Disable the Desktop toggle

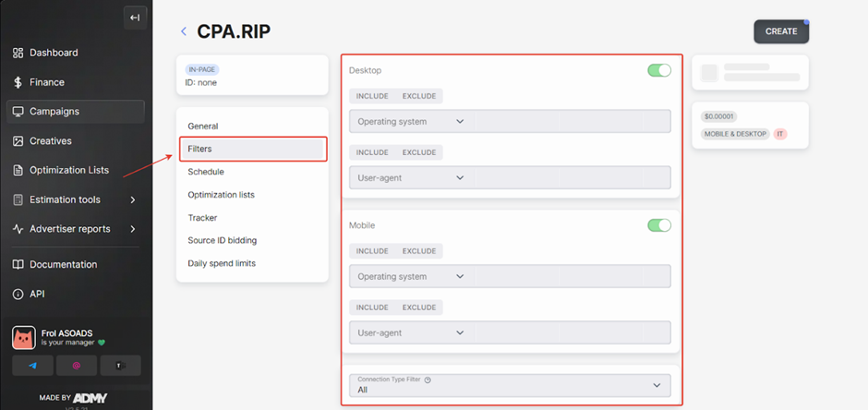[x=658, y=70]
